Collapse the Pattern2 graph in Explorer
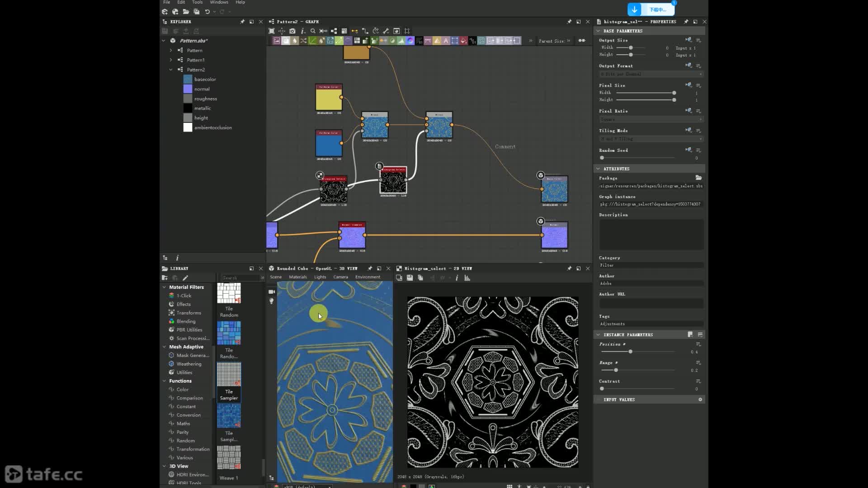This screenshot has height=488, width=868. pyautogui.click(x=171, y=70)
